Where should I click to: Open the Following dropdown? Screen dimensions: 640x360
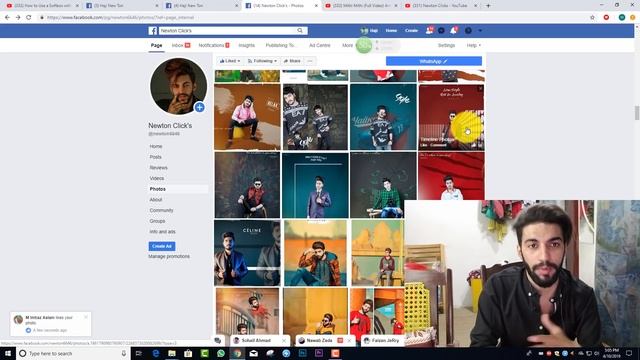[x=262, y=61]
